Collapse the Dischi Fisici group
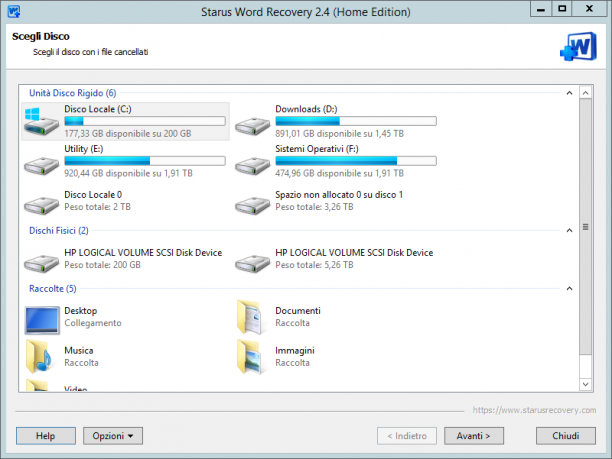This screenshot has height=459, width=612. [569, 230]
